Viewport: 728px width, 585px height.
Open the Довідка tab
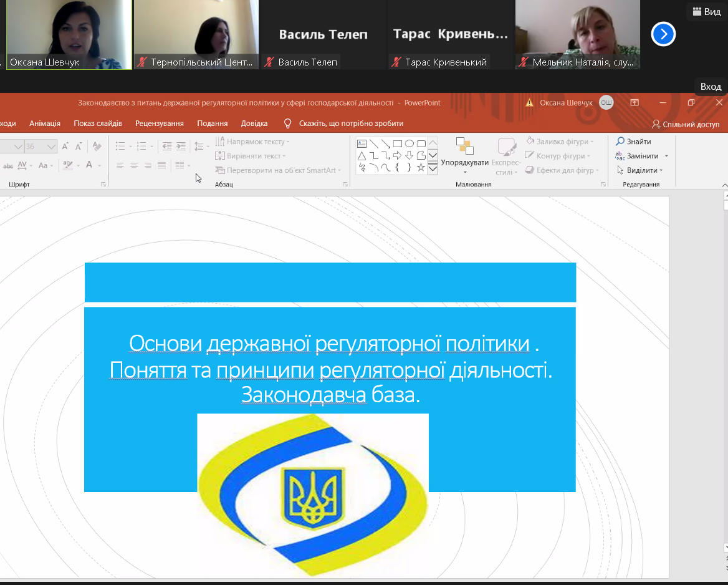pyautogui.click(x=254, y=123)
